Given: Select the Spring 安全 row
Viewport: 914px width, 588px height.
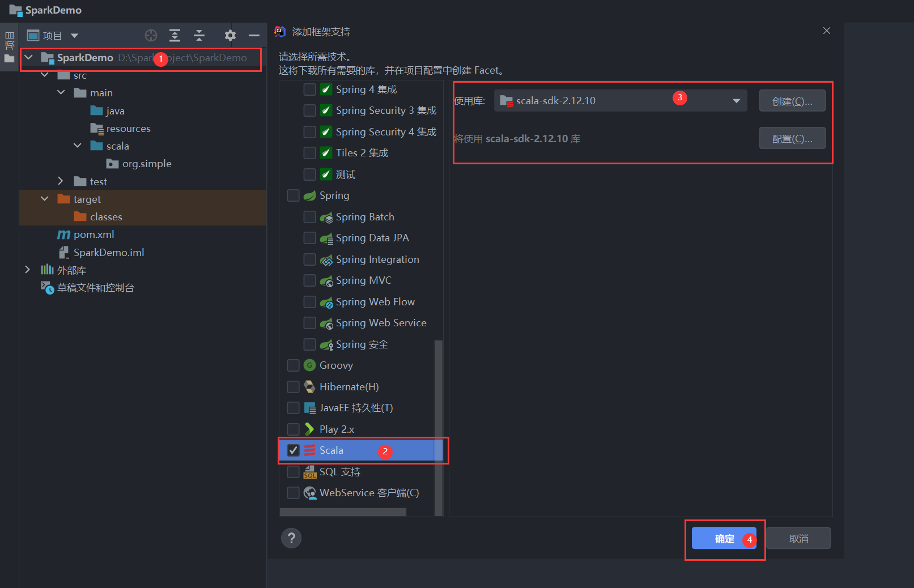Looking at the screenshot, I should (361, 344).
